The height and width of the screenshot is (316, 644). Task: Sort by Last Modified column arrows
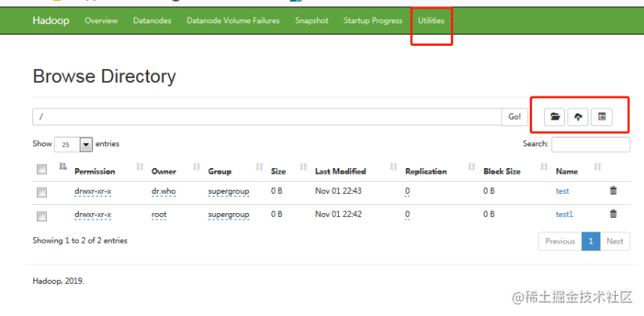point(394,166)
